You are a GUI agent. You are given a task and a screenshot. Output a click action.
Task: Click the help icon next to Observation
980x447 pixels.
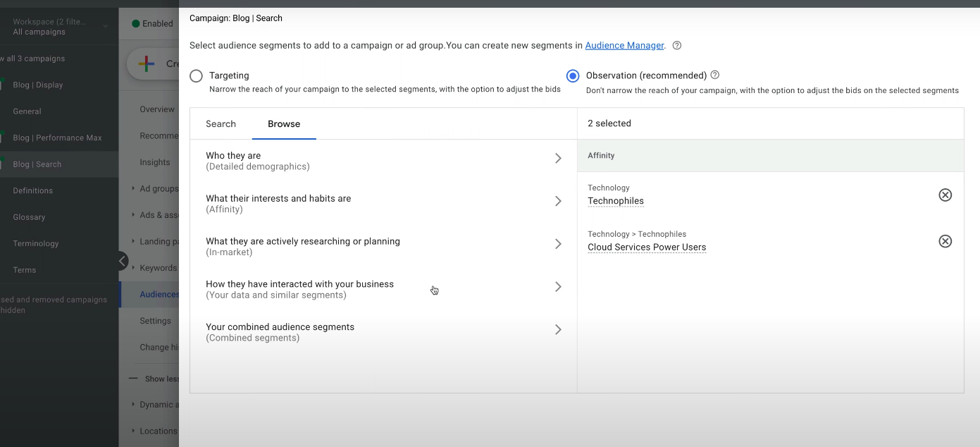pyautogui.click(x=714, y=75)
